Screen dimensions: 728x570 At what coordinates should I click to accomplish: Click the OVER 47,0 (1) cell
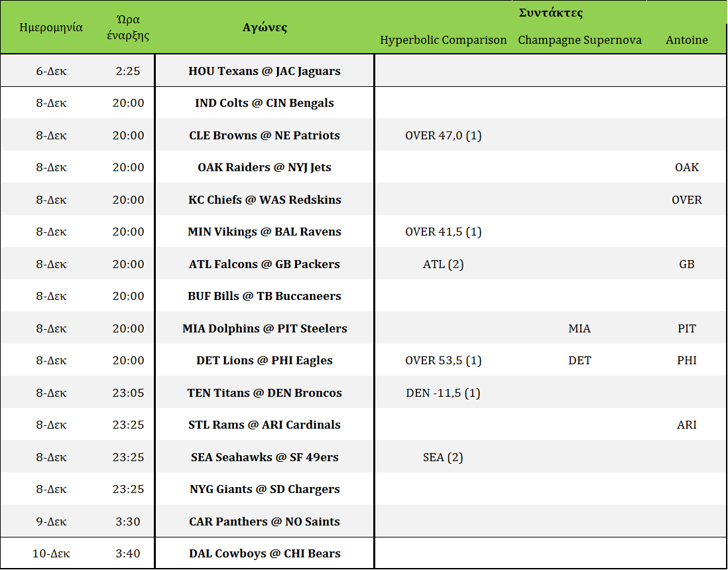click(443, 135)
